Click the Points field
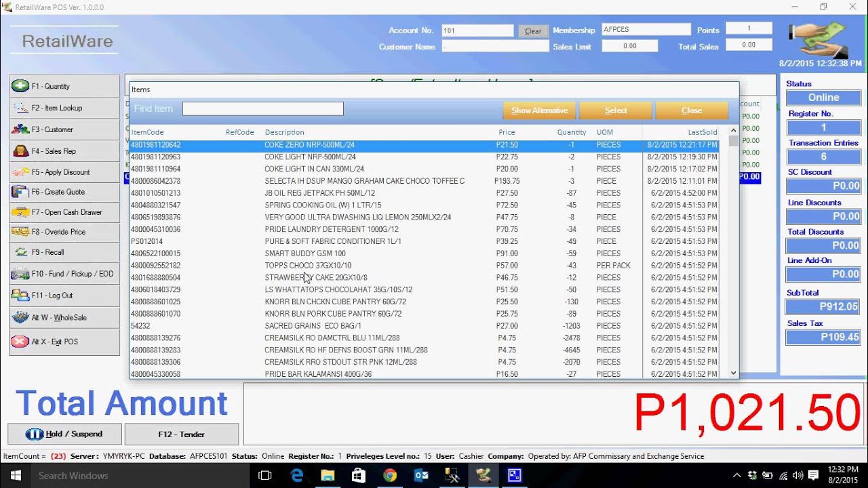868x488 pixels. (749, 28)
